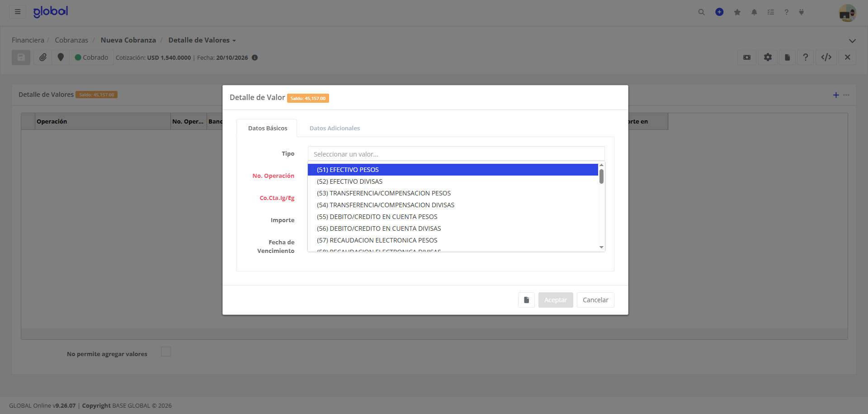The width and height of the screenshot is (868, 414).
Task: Collapse the header using the chevron arrow
Action: tap(852, 41)
